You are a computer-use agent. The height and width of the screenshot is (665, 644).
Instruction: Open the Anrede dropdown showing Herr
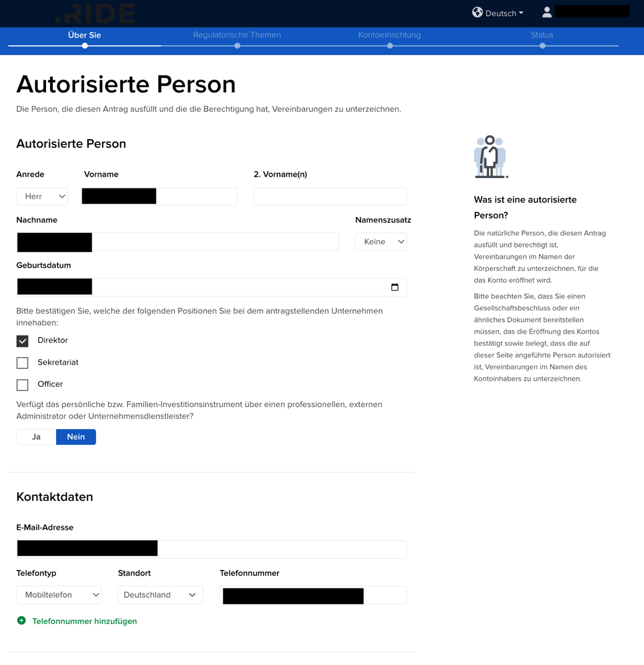pyautogui.click(x=42, y=196)
